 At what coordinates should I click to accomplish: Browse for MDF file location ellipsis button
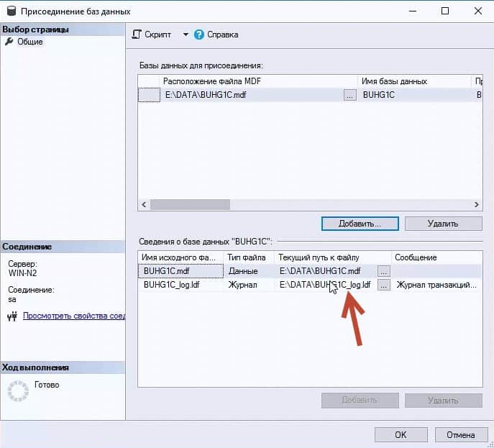pos(349,95)
